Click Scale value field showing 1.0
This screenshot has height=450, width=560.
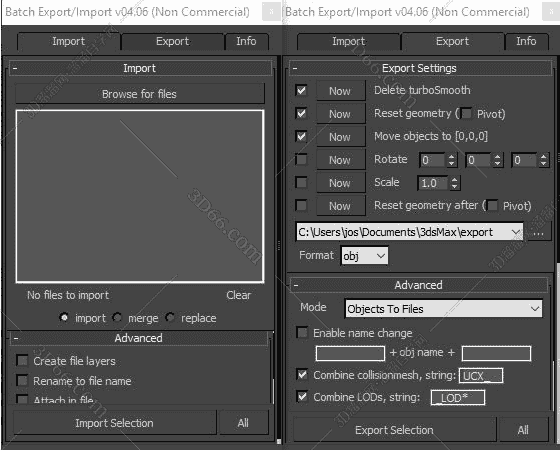coord(433,183)
